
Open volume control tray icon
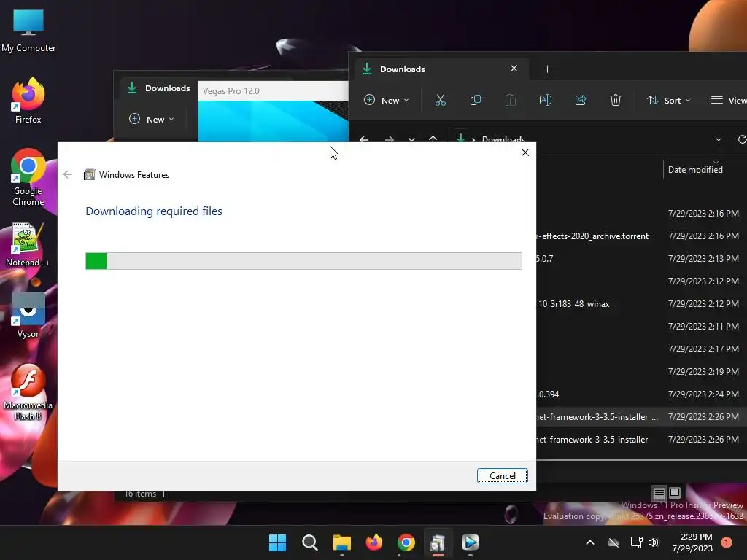654,542
